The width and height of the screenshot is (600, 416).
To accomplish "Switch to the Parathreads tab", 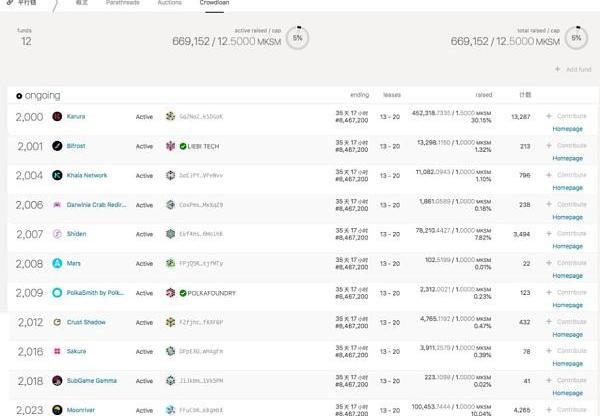I will click(122, 3).
